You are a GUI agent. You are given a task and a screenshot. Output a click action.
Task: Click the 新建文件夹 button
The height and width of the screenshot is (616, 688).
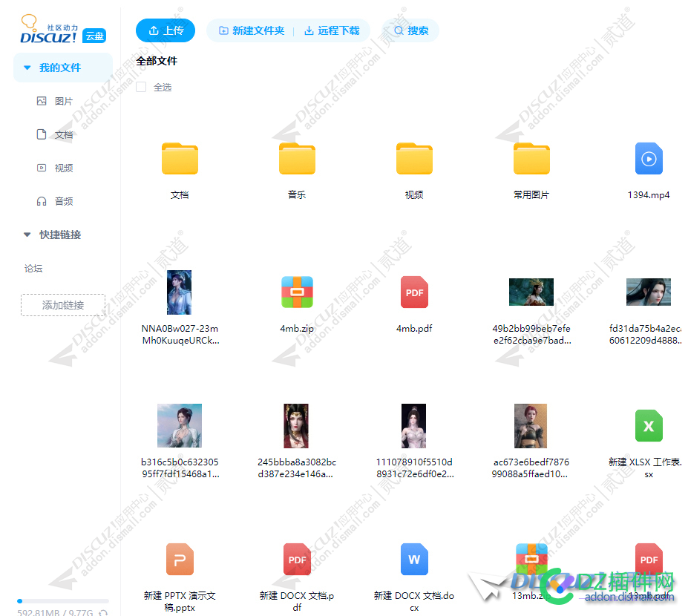[252, 30]
